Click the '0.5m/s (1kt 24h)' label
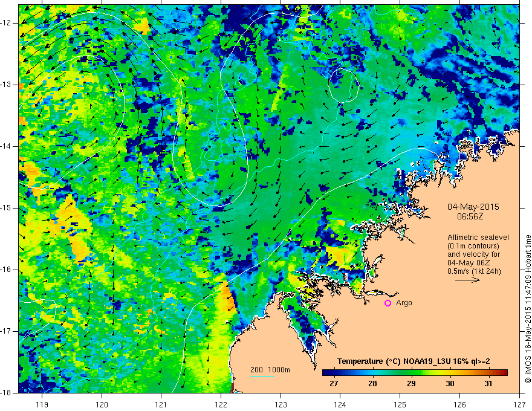532x411 pixels. pyautogui.click(x=474, y=271)
